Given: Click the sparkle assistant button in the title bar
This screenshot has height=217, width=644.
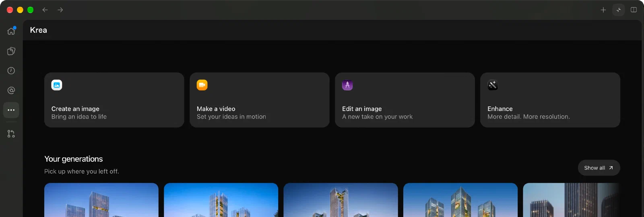Looking at the screenshot, I should (x=619, y=10).
